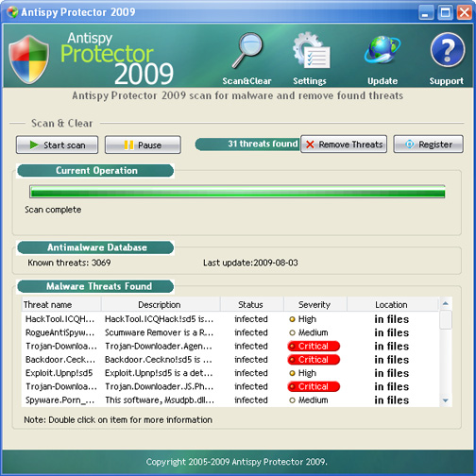Select the Spyware.Porn_... threat row
The image size is (476, 476).
coord(230,400)
